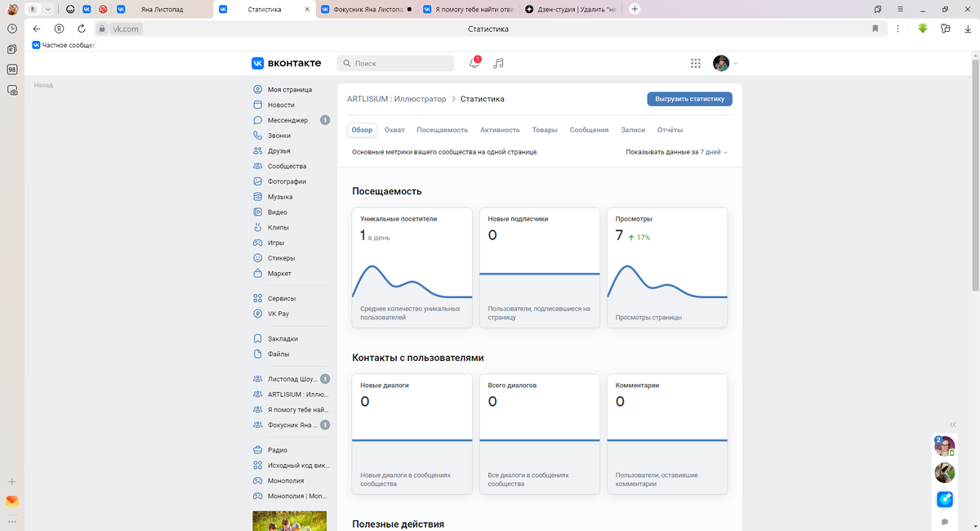
Task: Expand the profile avatar menu in header
Action: coord(725,63)
